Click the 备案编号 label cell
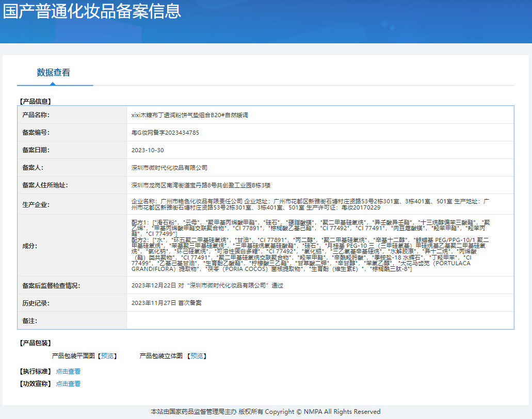This screenshot has height=419, width=532. [72, 133]
